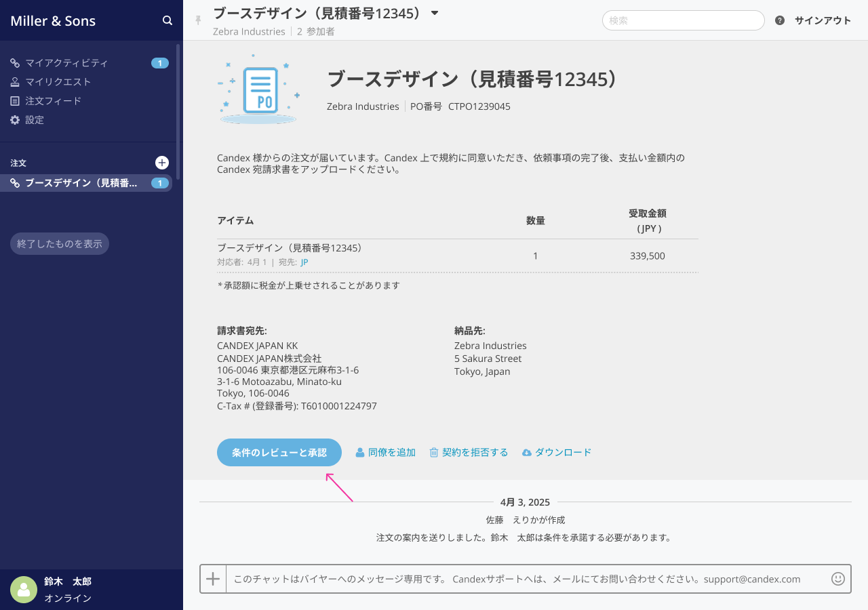Click the chat attachment plus icon
The height and width of the screenshot is (610, 868).
tap(213, 579)
